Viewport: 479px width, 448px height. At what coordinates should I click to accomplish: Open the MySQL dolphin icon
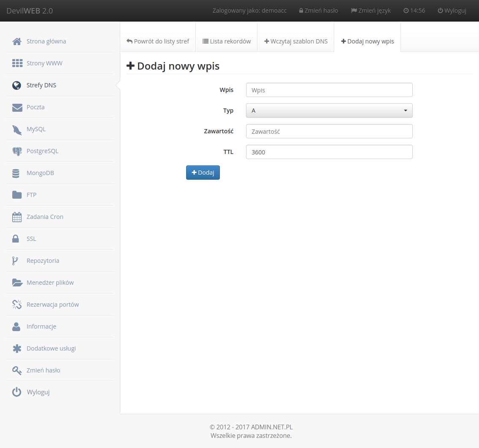tap(17, 130)
